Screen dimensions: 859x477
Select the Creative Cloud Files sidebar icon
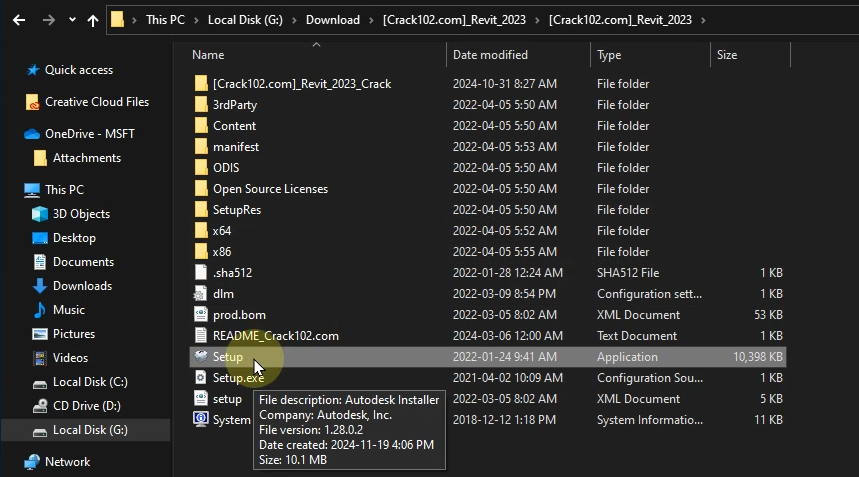click(x=33, y=102)
